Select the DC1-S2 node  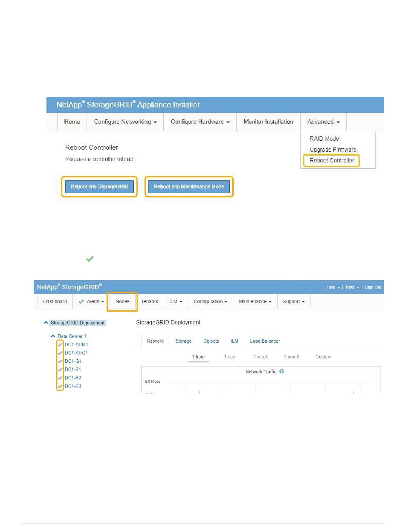pyautogui.click(x=73, y=378)
